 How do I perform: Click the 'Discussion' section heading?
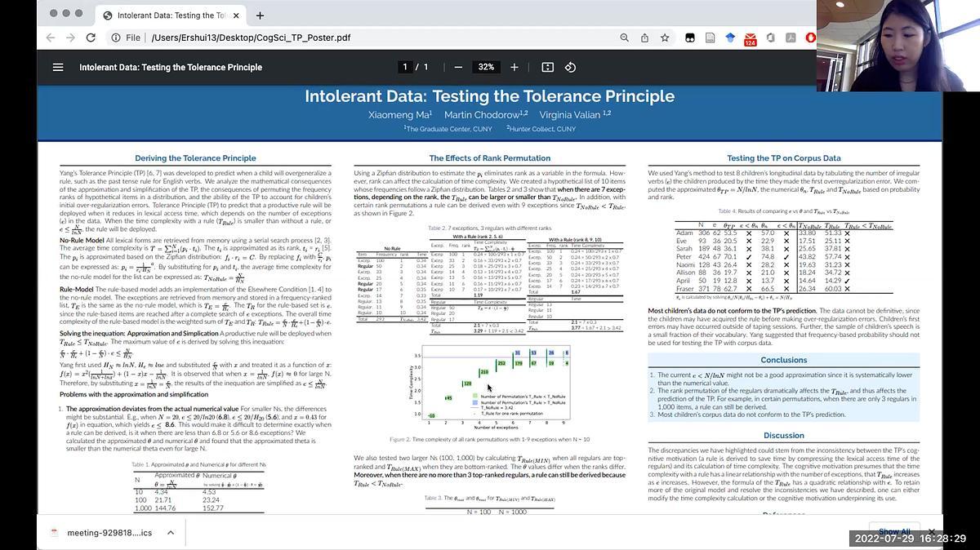coord(784,435)
